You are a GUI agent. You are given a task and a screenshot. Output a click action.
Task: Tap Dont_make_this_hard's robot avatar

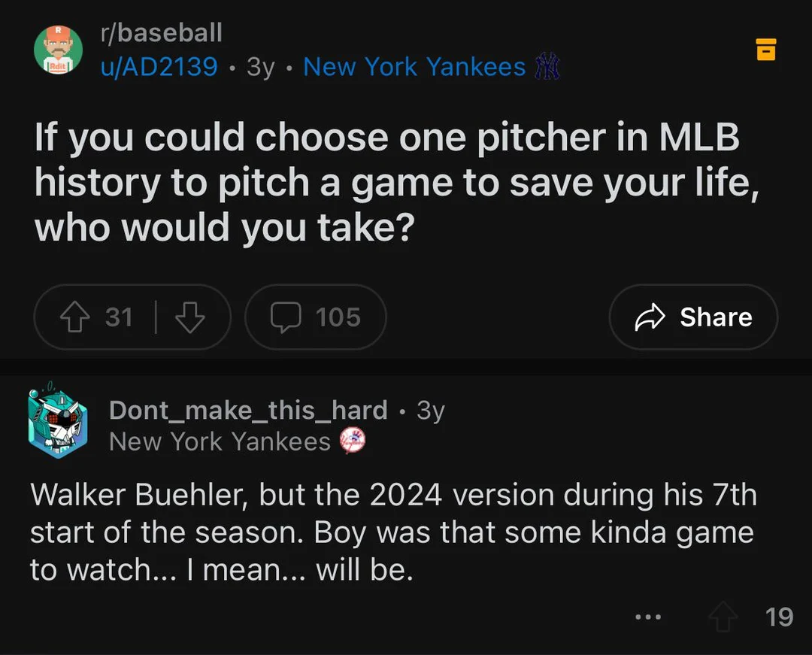[59, 421]
